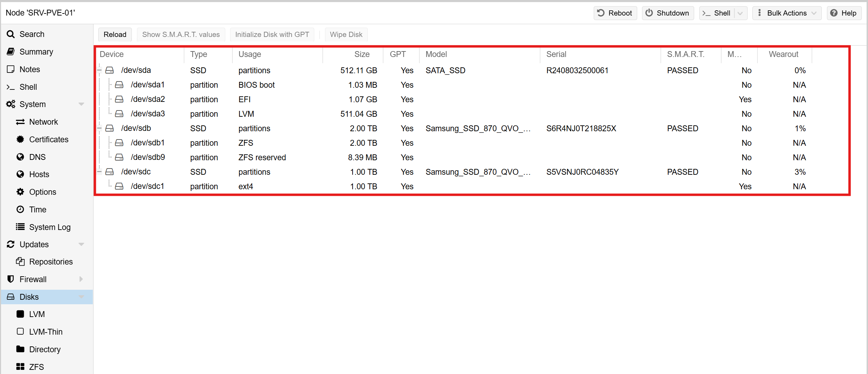Image resolution: width=868 pixels, height=374 pixels.
Task: Open the Shell dropdown arrow in header
Action: pyautogui.click(x=740, y=13)
